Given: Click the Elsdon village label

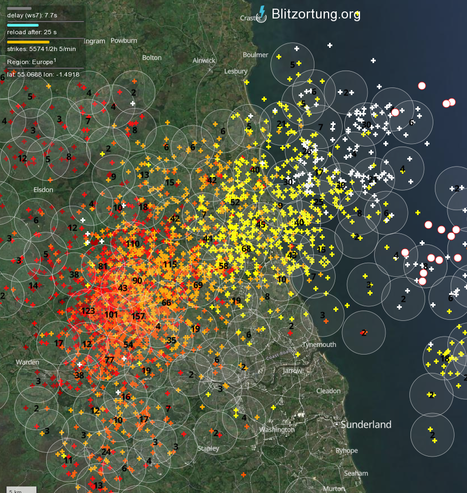Looking at the screenshot, I should click(x=43, y=190).
